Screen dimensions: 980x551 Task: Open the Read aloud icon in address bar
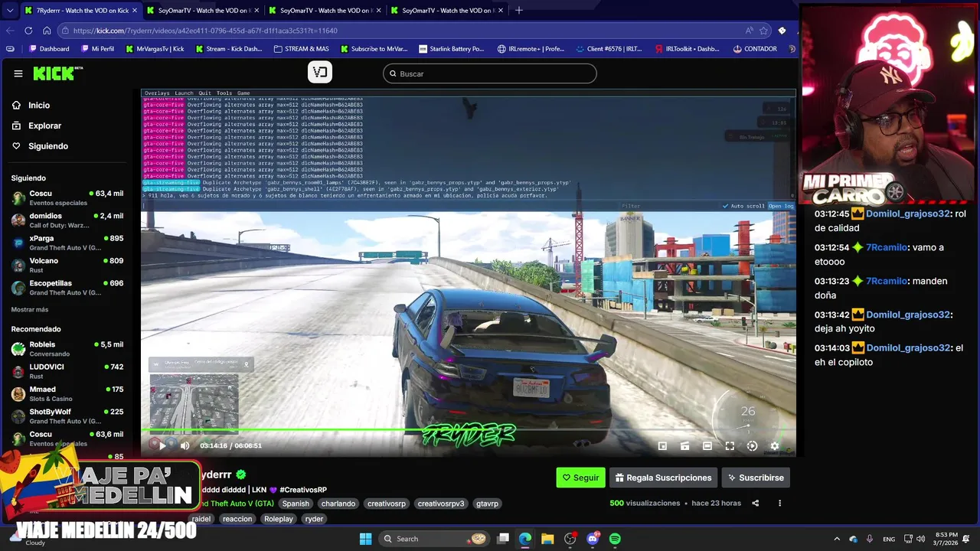click(x=749, y=31)
